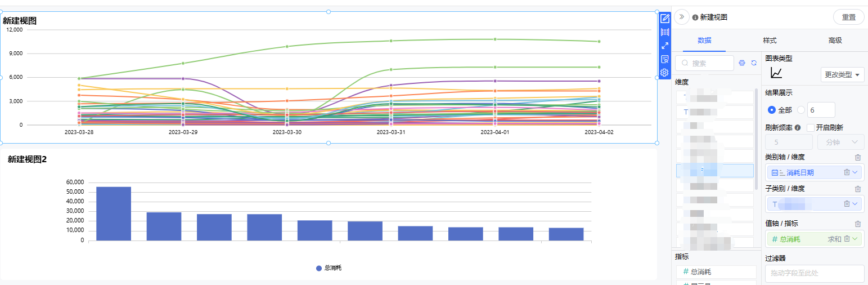Click the 消耗日期 field chip label
This screenshot has height=285, width=868.
799,173
